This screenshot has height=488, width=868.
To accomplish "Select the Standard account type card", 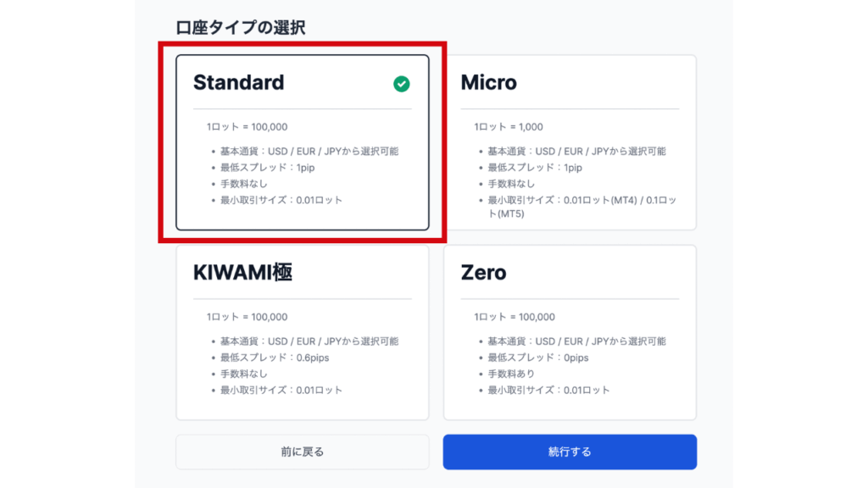I will pyautogui.click(x=303, y=142).
